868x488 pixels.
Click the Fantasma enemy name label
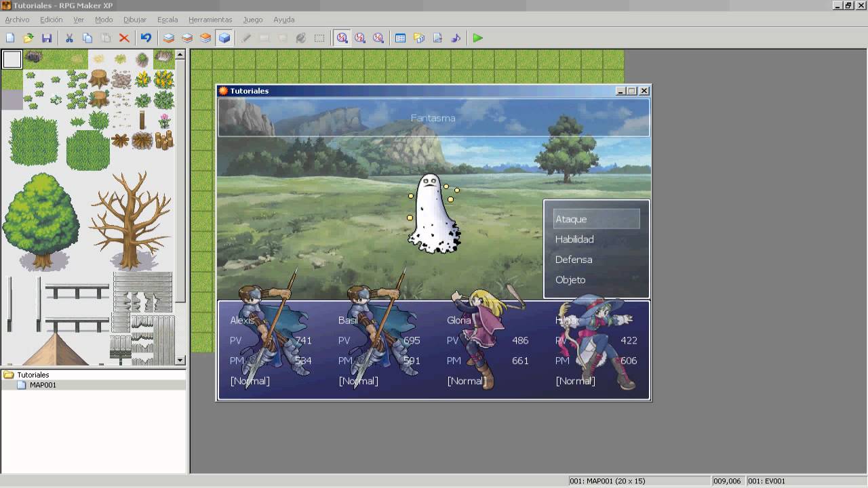[x=433, y=118]
